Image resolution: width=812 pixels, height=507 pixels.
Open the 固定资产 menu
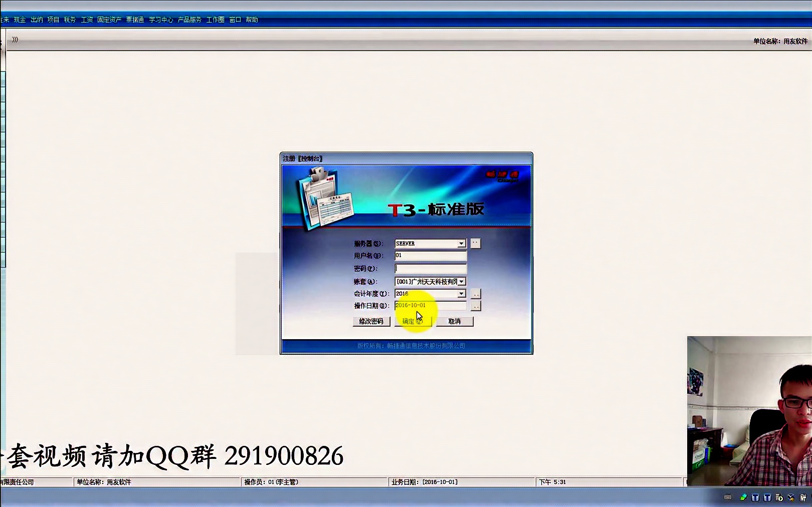pyautogui.click(x=109, y=20)
